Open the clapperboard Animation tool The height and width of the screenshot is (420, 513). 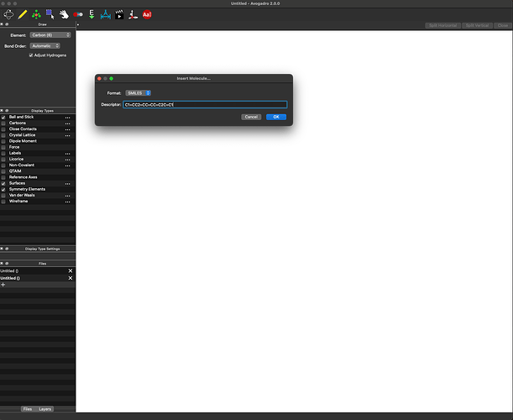coord(119,14)
